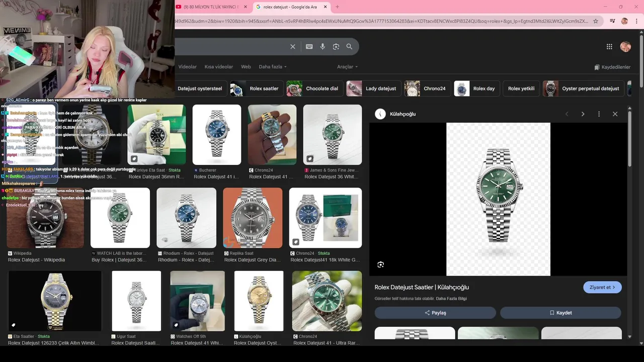Open the Chrono24 hand-held watch thumbnail

pyautogui.click(x=272, y=135)
